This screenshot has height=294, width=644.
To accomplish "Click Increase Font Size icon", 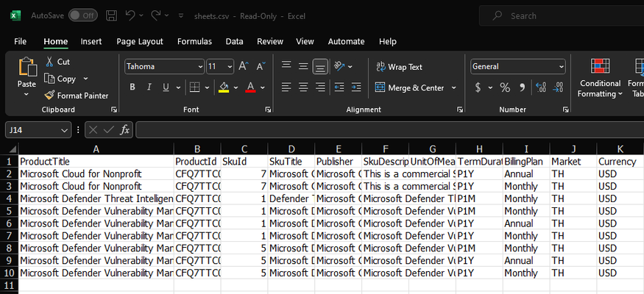I will (244, 66).
